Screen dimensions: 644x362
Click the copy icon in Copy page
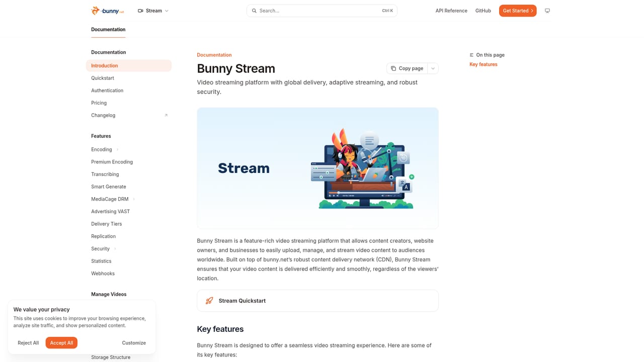tap(393, 68)
